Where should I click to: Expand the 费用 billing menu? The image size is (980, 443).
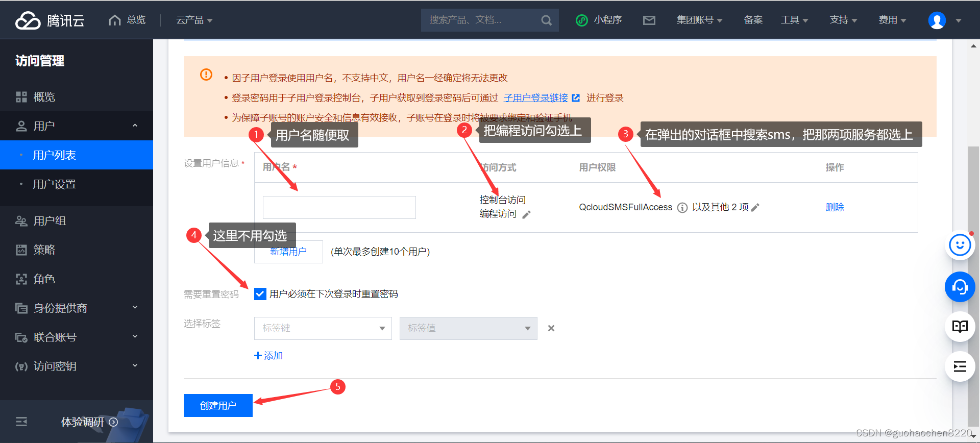[x=892, y=20]
